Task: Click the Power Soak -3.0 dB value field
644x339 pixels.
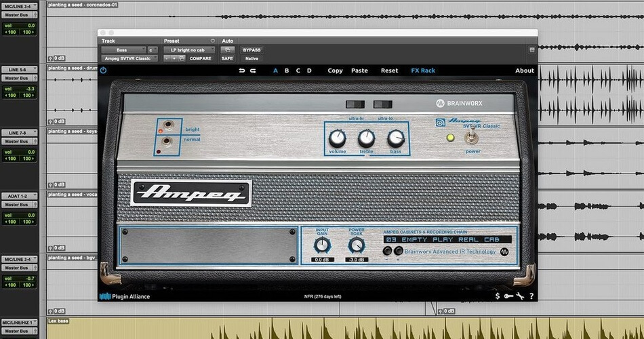Action: [x=356, y=260]
